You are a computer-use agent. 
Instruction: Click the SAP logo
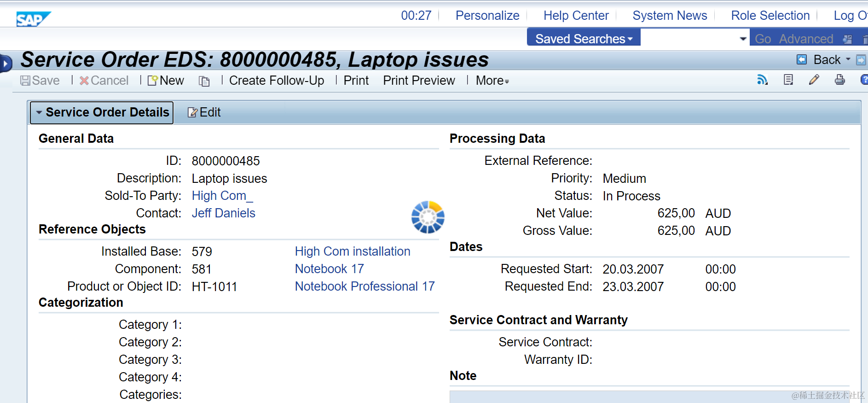point(33,19)
